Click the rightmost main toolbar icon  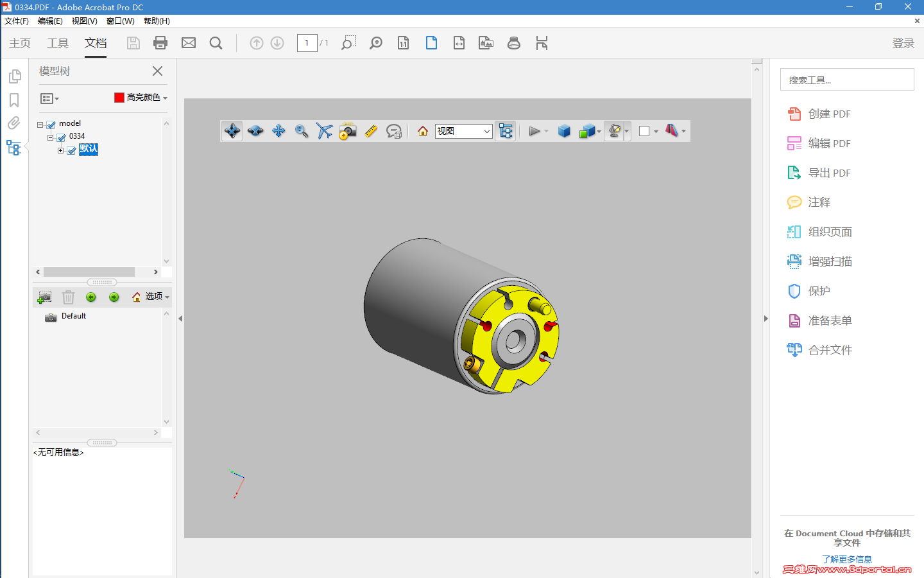pos(542,43)
